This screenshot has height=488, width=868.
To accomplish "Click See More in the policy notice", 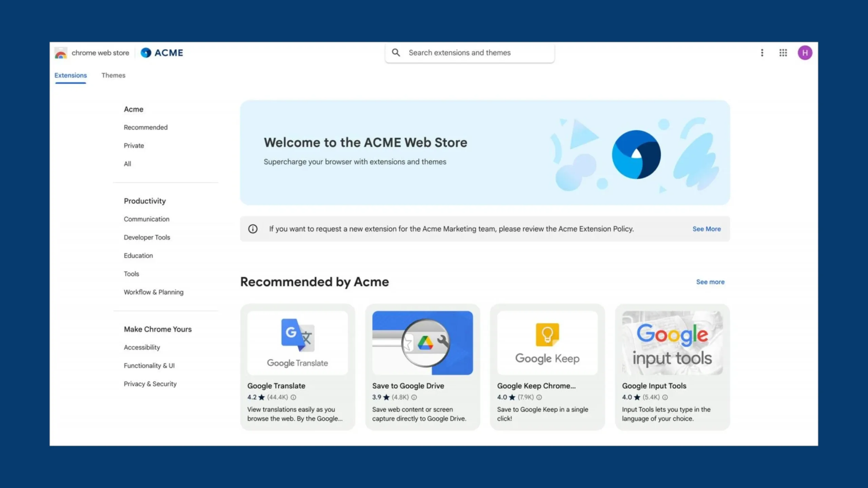I will (706, 229).
